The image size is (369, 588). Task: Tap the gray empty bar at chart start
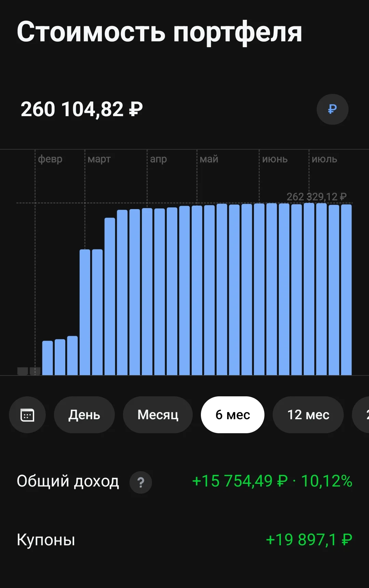tap(23, 371)
